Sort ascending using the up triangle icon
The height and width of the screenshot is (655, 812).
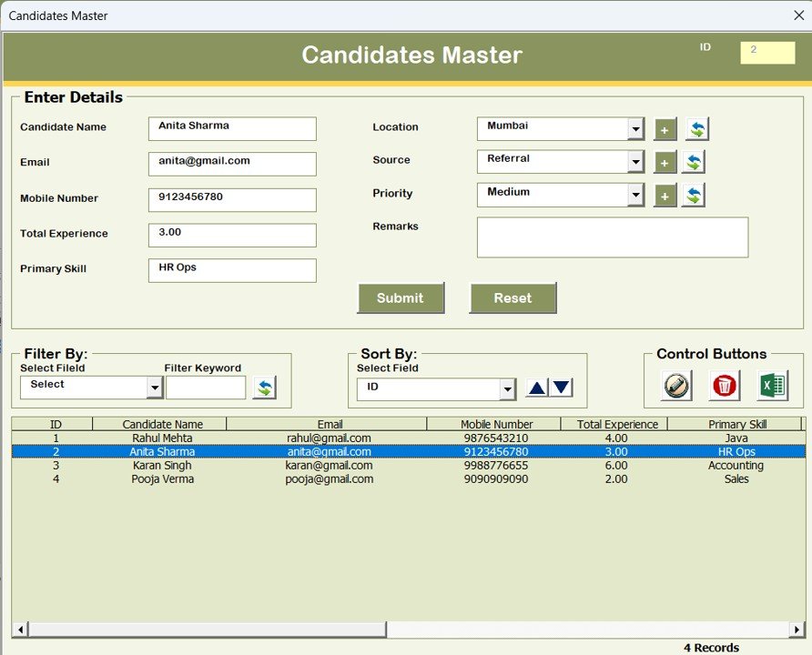click(x=537, y=387)
